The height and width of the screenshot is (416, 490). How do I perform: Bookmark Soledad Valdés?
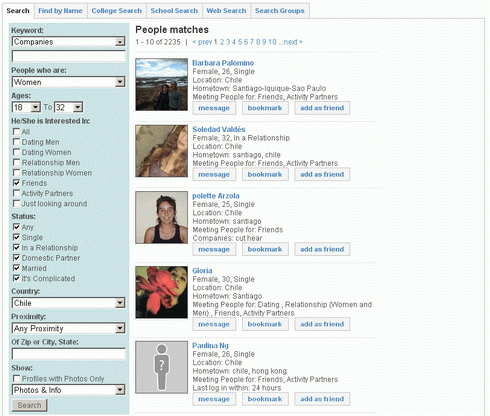click(265, 174)
